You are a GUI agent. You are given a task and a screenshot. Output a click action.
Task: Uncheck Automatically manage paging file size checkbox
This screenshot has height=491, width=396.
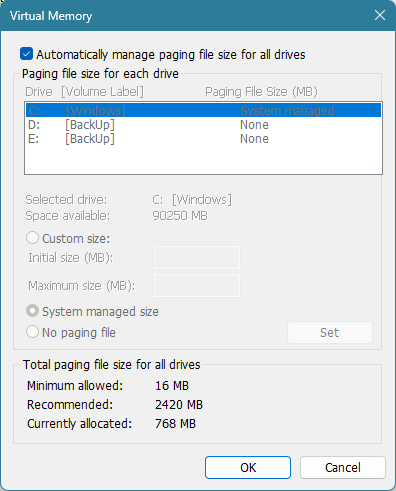point(26,54)
